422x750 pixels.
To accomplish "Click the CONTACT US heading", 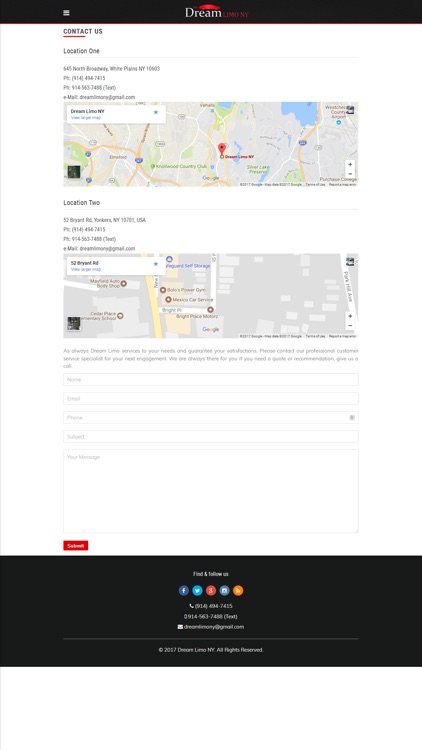I will pos(83,32).
